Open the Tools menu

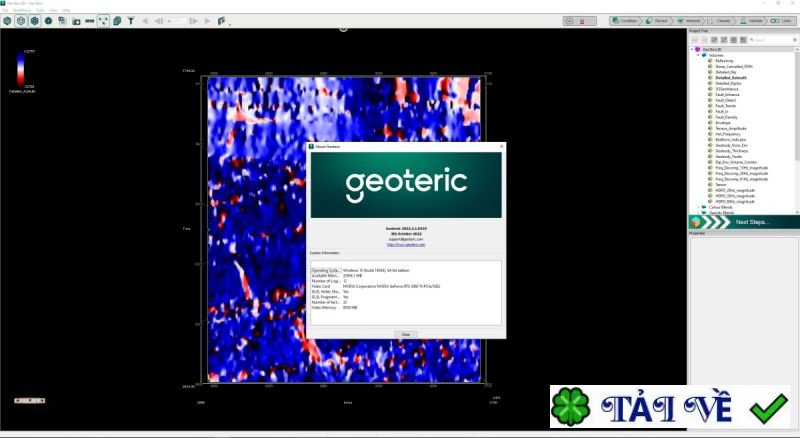[x=40, y=10]
